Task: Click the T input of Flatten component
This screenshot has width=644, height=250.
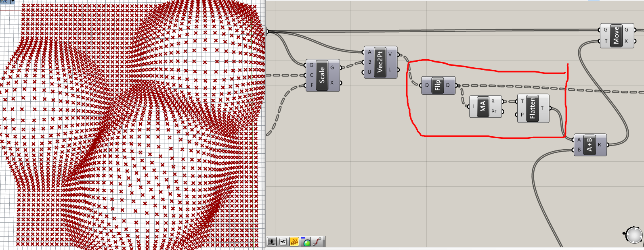Action: pos(522,102)
